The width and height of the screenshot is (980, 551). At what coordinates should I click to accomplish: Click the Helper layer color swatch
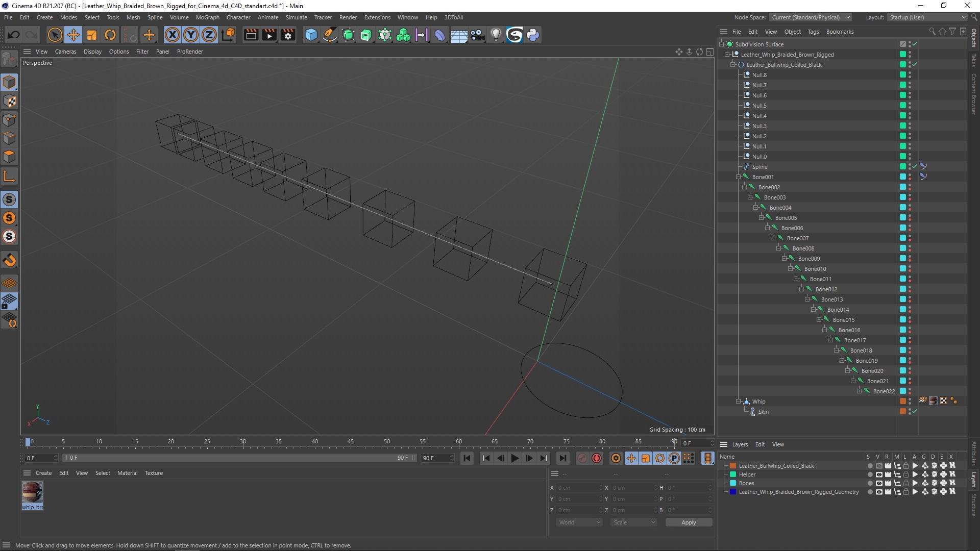733,474
